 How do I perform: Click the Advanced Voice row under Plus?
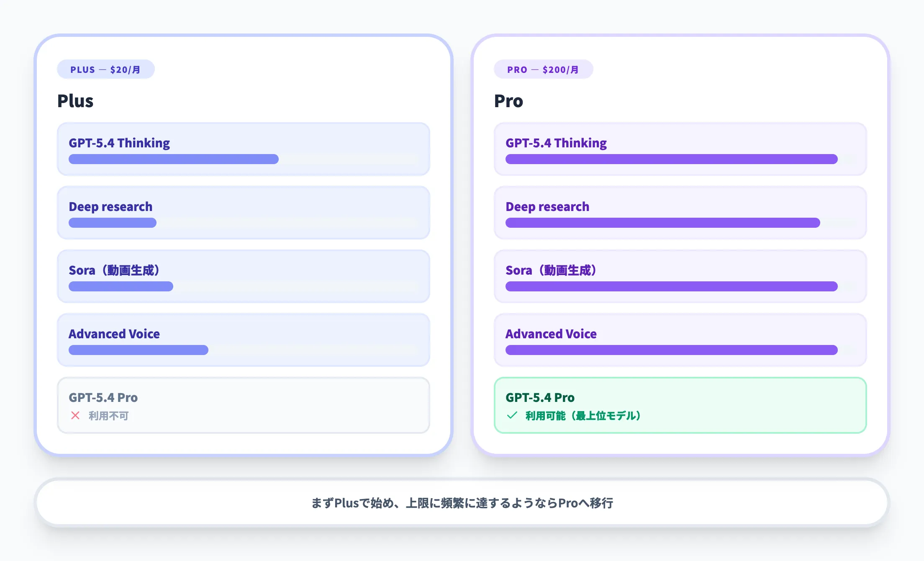click(x=244, y=340)
